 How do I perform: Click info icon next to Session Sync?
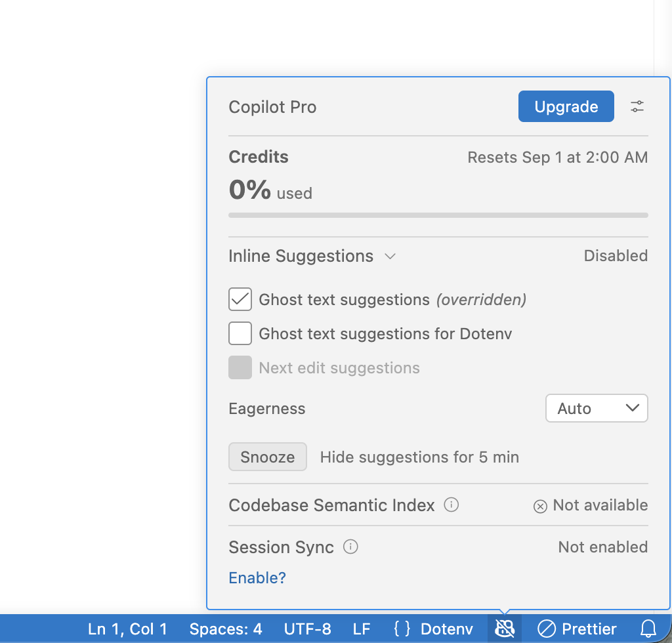pyautogui.click(x=350, y=547)
